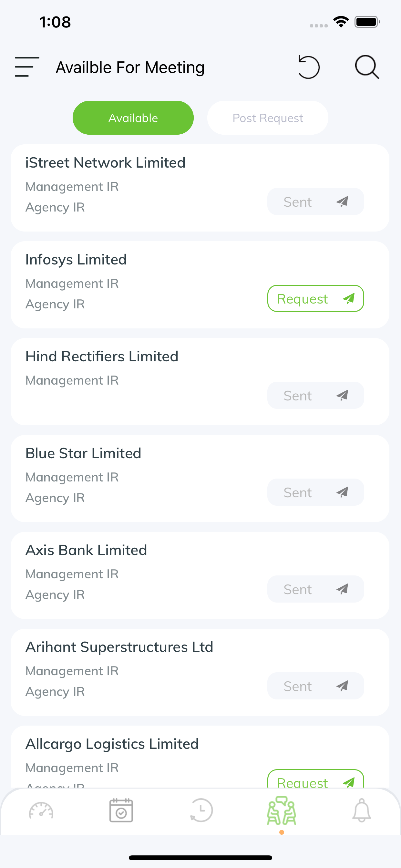Request a meeting with Allcargo Logistics Limited

pyautogui.click(x=315, y=779)
